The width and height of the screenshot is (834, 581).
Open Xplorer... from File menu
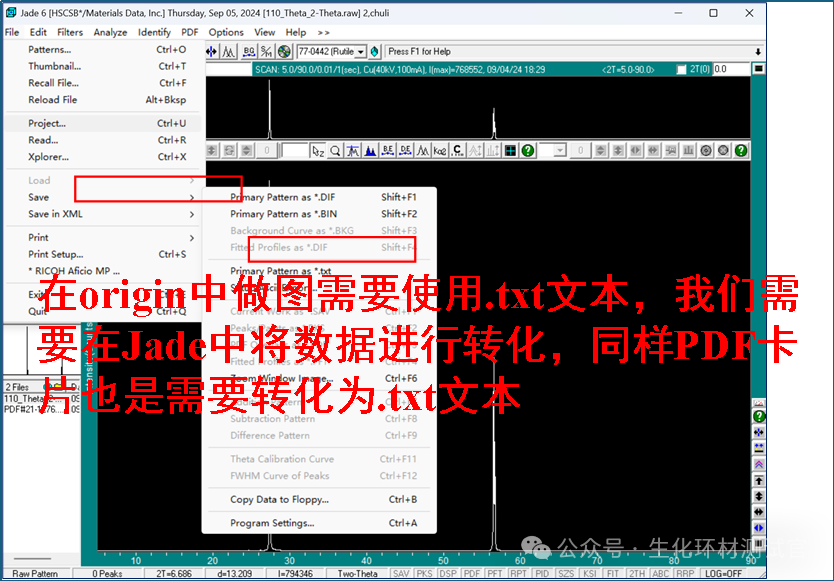tap(102, 157)
